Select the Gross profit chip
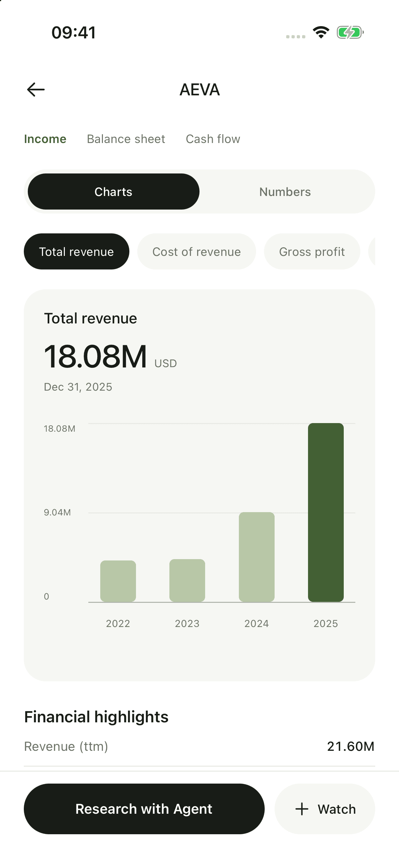 point(312,251)
